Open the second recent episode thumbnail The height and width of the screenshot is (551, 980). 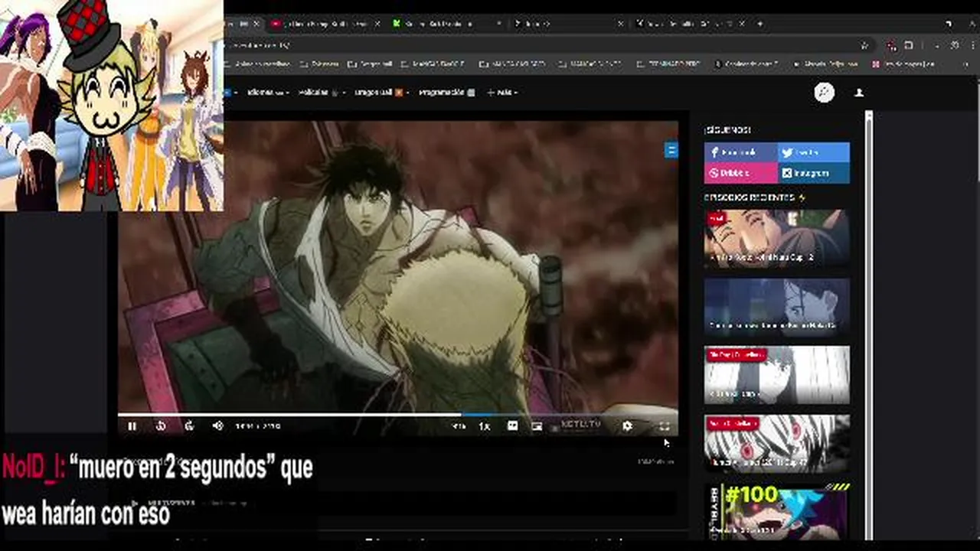tap(776, 306)
